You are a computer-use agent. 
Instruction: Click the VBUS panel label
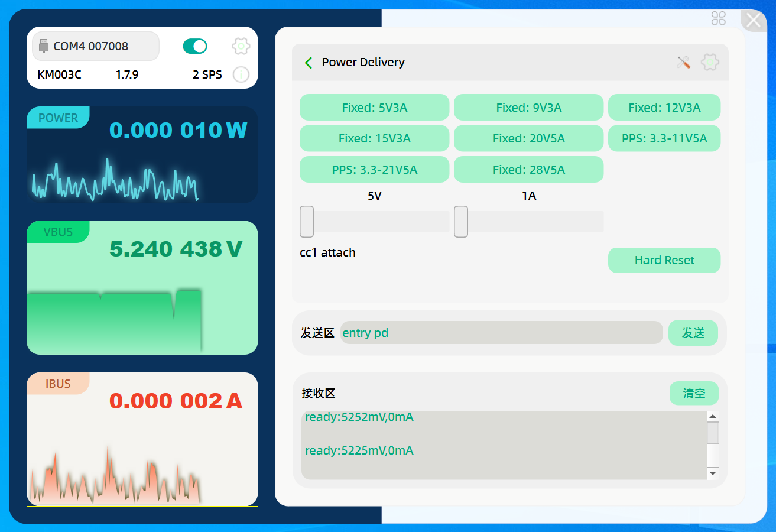click(x=57, y=232)
